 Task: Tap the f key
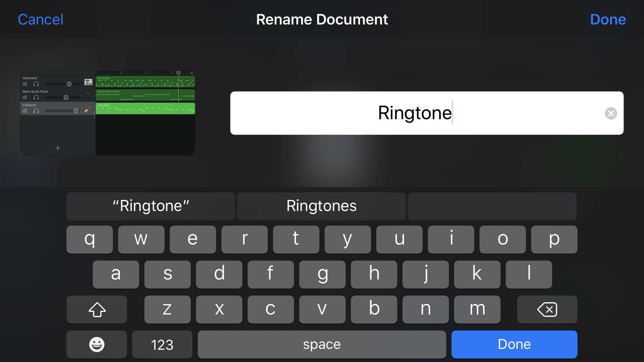pyautogui.click(x=271, y=274)
